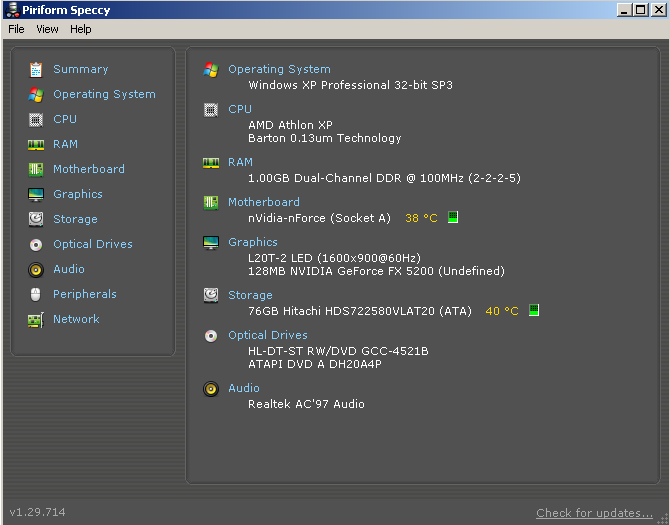This screenshot has height=525, width=670.
Task: Click the green temperature indicator next to 40 °C
Action: point(534,310)
